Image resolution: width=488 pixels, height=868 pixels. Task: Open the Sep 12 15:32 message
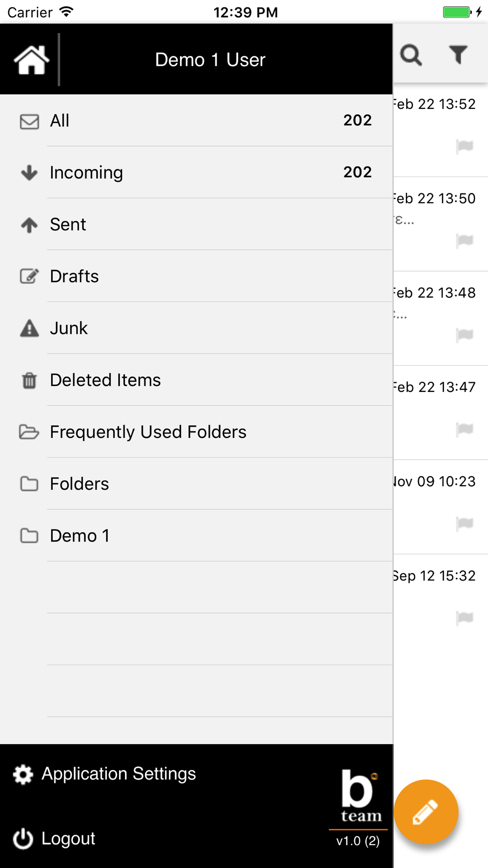[441, 600]
